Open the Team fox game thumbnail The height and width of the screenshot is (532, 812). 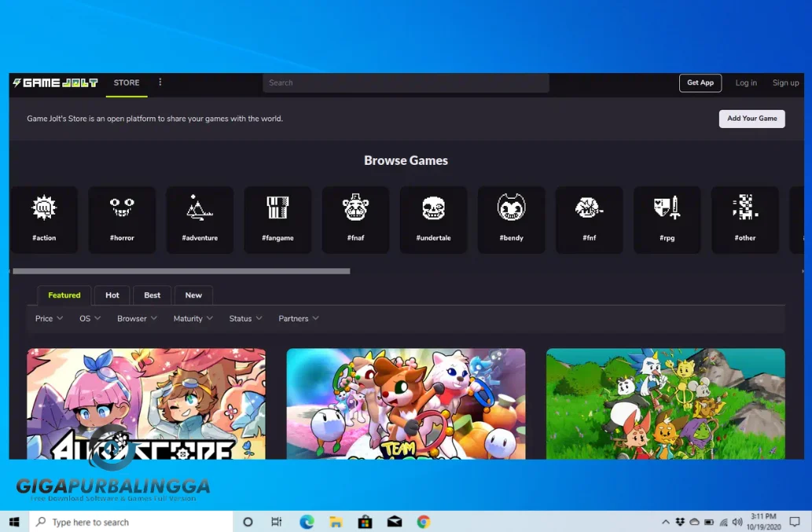pos(406,404)
